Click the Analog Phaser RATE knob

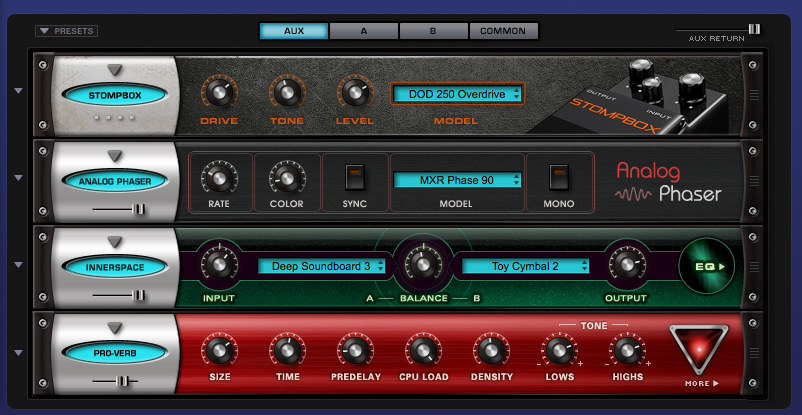coord(219,178)
